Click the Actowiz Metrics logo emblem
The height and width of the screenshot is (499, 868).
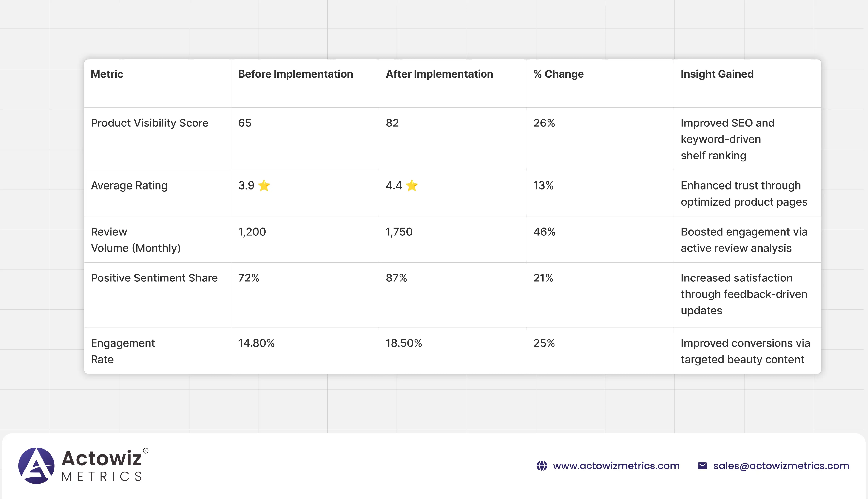[36, 465]
